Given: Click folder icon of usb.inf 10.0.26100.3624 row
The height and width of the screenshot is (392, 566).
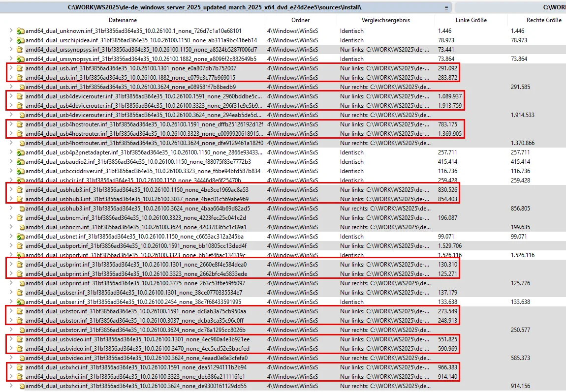Looking at the screenshot, I should point(22,87).
